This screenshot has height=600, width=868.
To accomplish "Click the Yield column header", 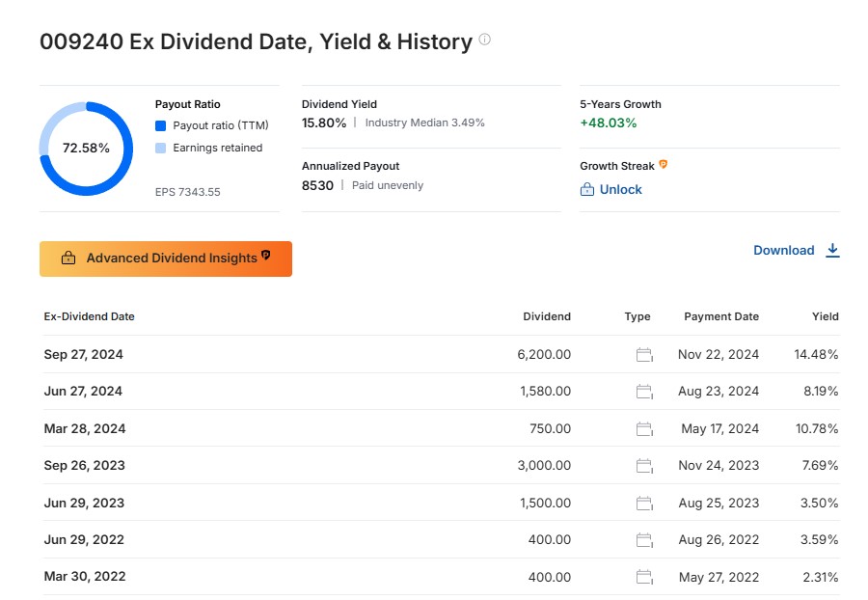I will tap(825, 316).
